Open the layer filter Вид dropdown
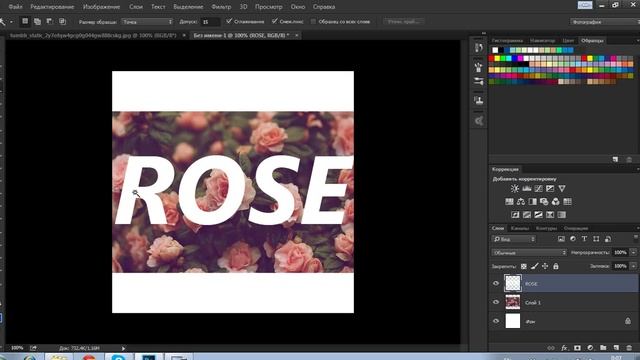The height and width of the screenshot is (360, 640). 513,239
